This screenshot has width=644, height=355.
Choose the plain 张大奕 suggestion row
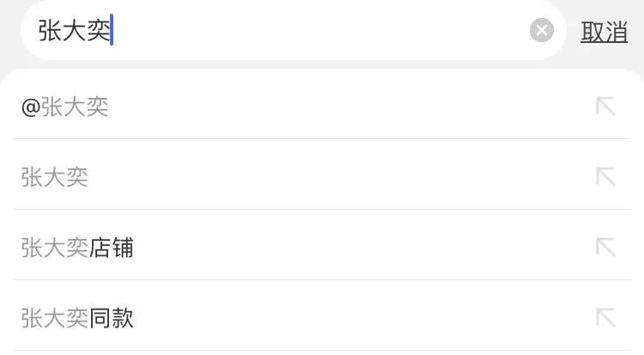55,177
